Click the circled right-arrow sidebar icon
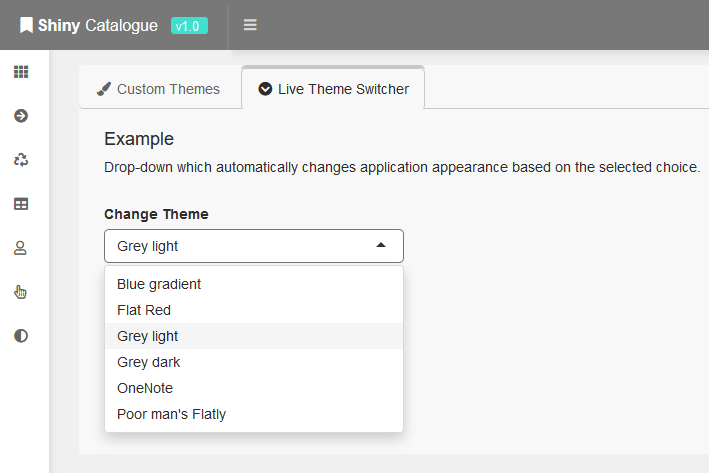709x473 pixels. [x=21, y=116]
